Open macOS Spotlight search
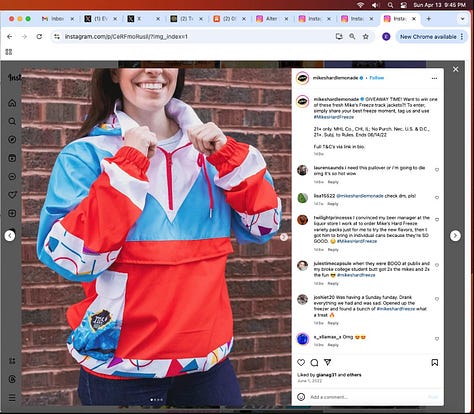Image resolution: width=474 pixels, height=414 pixels. pyautogui.click(x=390, y=5)
